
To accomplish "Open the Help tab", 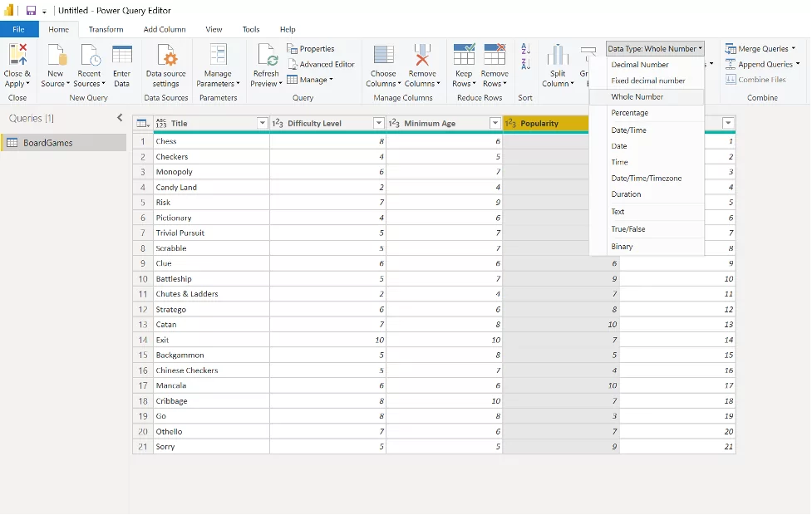I will pos(288,30).
